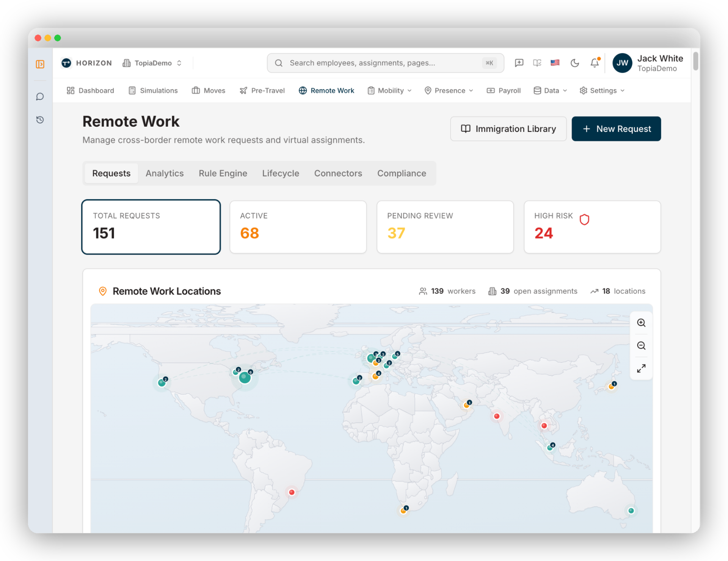
Task: Click the teal marker on the US West Coast
Action: pos(162,382)
